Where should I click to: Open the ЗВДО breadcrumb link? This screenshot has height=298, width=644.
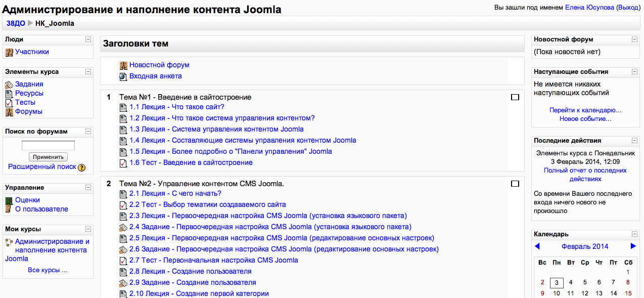(x=16, y=23)
